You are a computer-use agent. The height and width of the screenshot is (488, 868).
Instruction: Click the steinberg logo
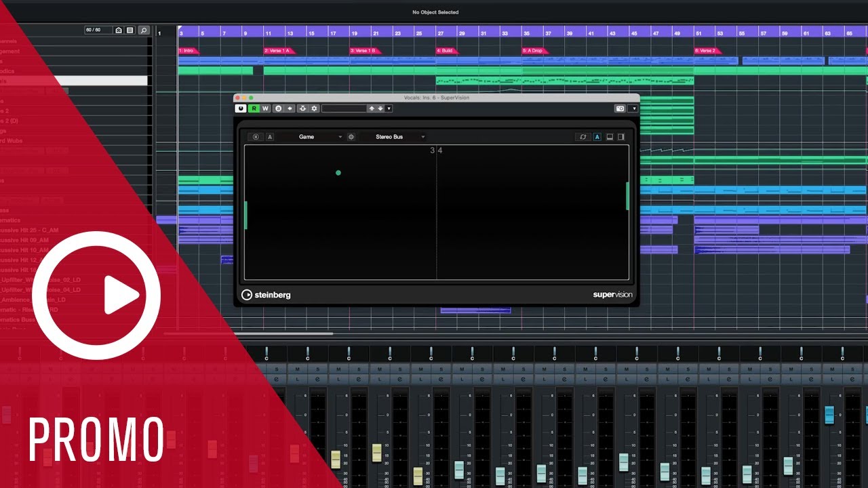coord(266,295)
